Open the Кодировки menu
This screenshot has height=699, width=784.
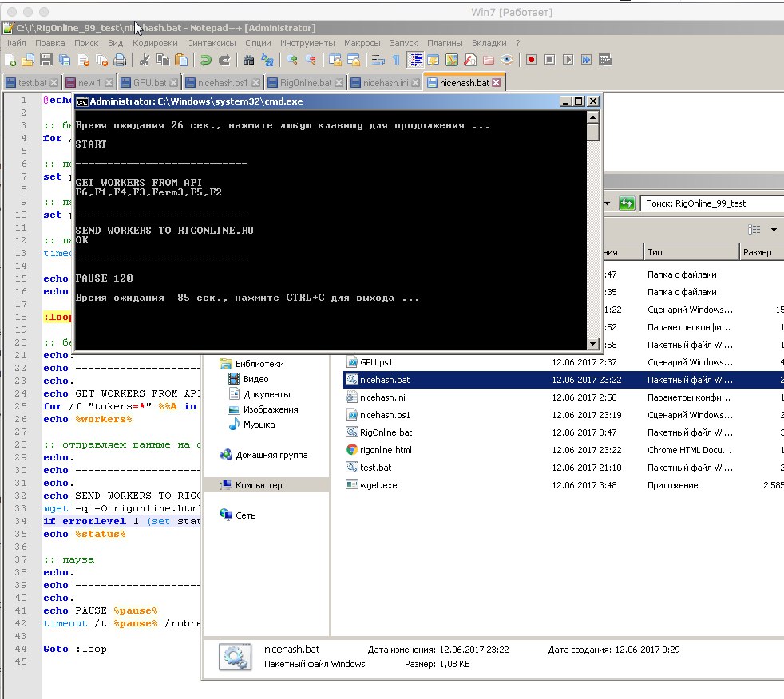click(x=155, y=43)
